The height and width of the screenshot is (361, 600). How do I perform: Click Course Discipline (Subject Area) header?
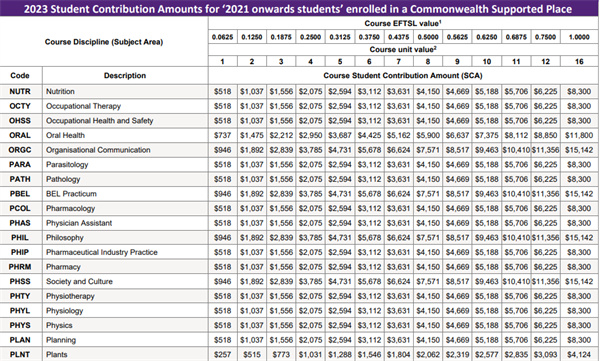click(x=104, y=42)
